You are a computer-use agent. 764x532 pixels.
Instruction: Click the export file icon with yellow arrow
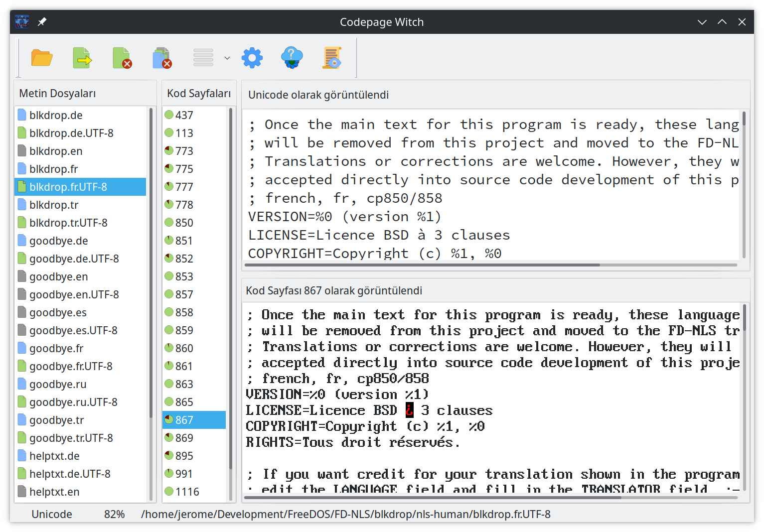[82, 58]
